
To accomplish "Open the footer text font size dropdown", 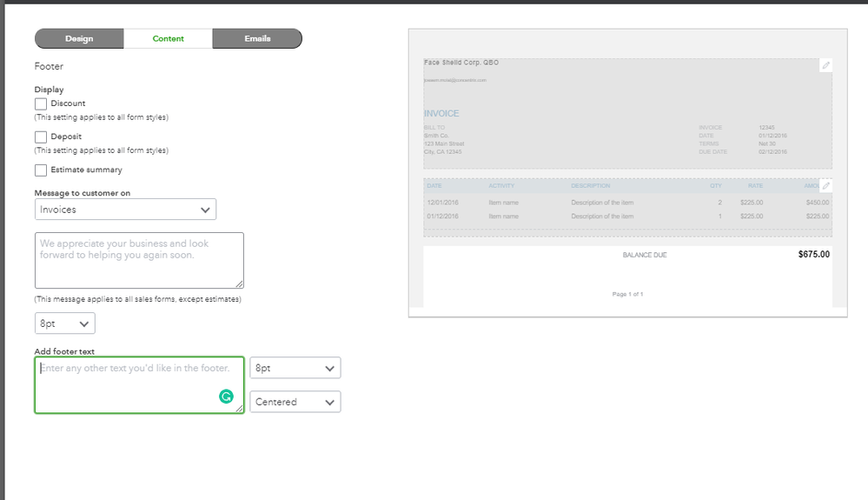I will pyautogui.click(x=295, y=368).
